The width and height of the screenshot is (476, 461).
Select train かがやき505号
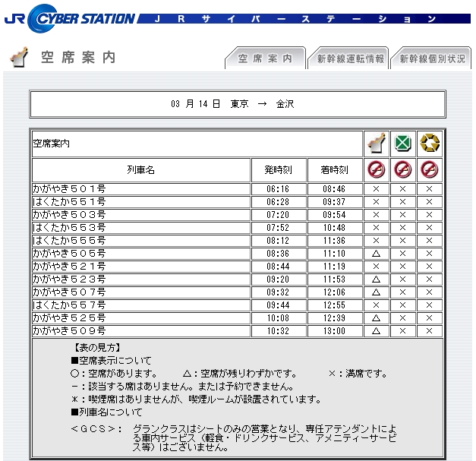tap(69, 253)
